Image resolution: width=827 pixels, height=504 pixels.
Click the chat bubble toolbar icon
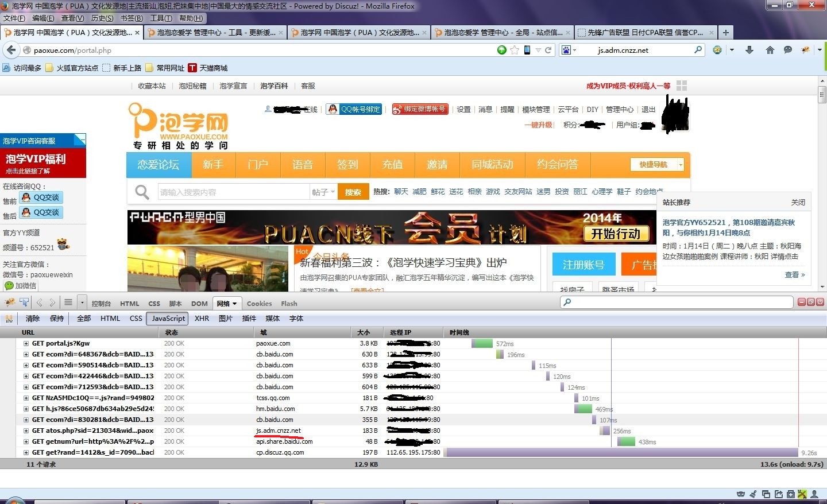788,50
